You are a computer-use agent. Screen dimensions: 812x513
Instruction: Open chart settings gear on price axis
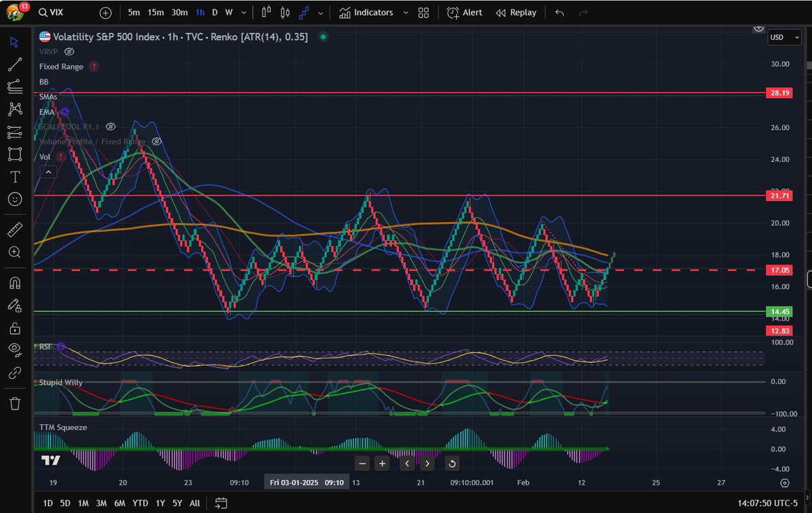[x=784, y=483]
